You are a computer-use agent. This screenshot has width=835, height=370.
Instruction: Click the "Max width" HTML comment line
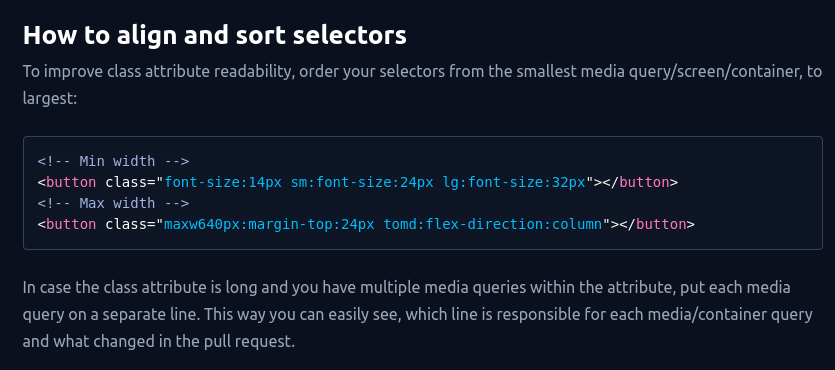(113, 203)
